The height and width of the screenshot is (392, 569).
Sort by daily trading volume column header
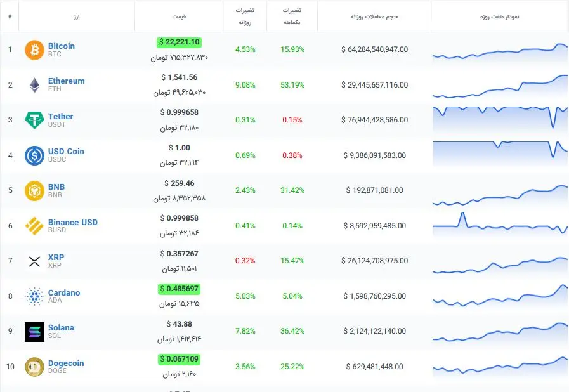click(x=374, y=16)
